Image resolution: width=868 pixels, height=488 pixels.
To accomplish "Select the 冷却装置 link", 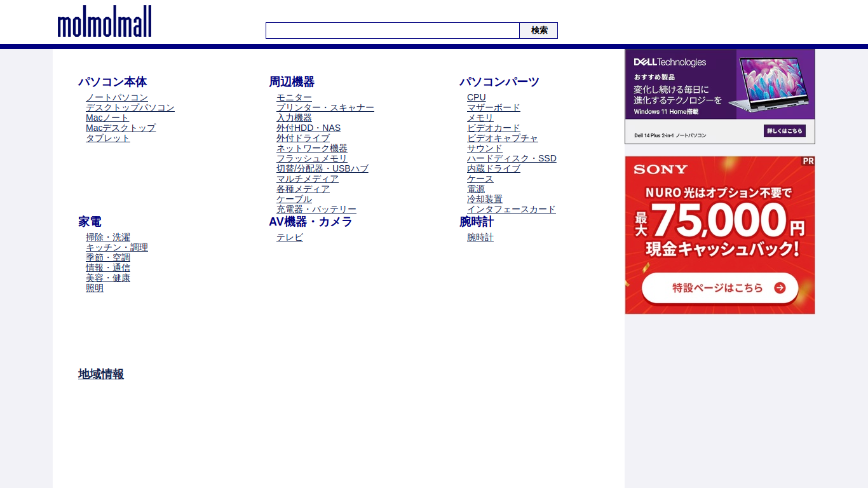I will [485, 199].
